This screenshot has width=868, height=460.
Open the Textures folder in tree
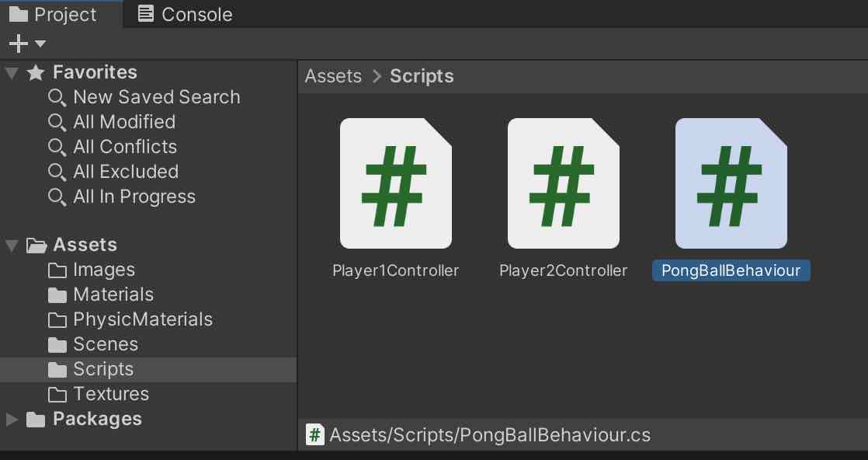(x=110, y=394)
